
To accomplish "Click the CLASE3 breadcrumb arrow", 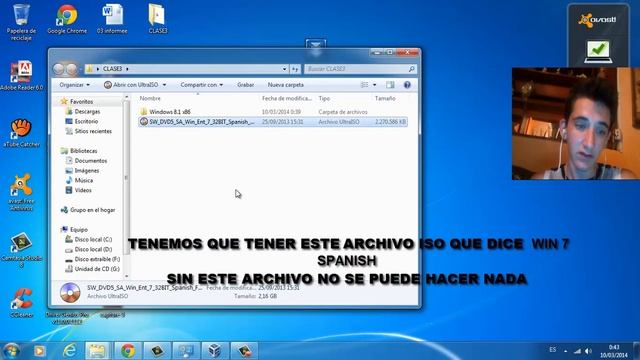I will [x=127, y=69].
